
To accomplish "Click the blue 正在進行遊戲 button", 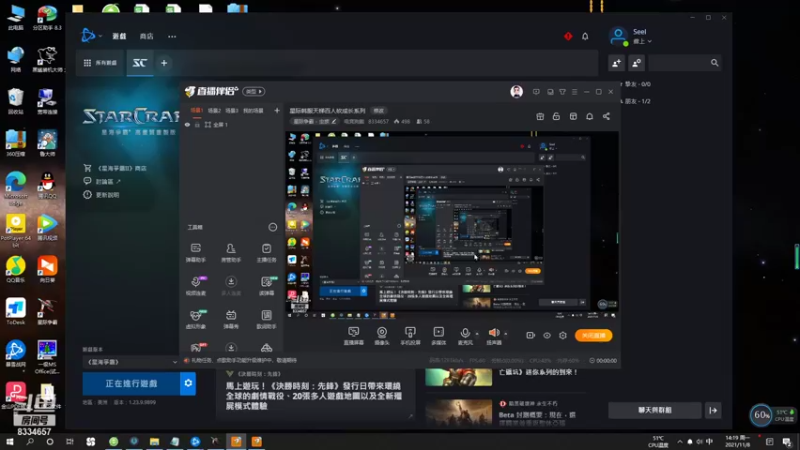I will point(131,383).
